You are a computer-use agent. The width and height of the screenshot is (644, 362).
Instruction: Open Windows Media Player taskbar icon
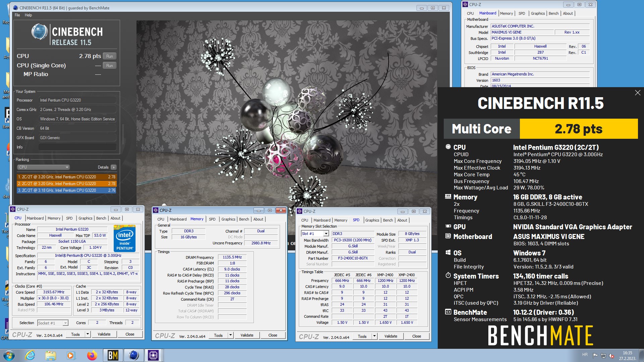click(71, 355)
